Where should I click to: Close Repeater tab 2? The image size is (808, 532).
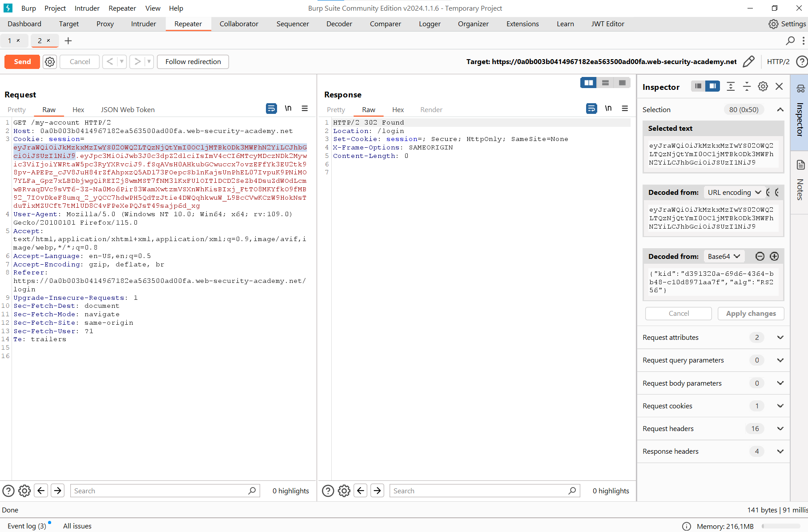pos(48,40)
